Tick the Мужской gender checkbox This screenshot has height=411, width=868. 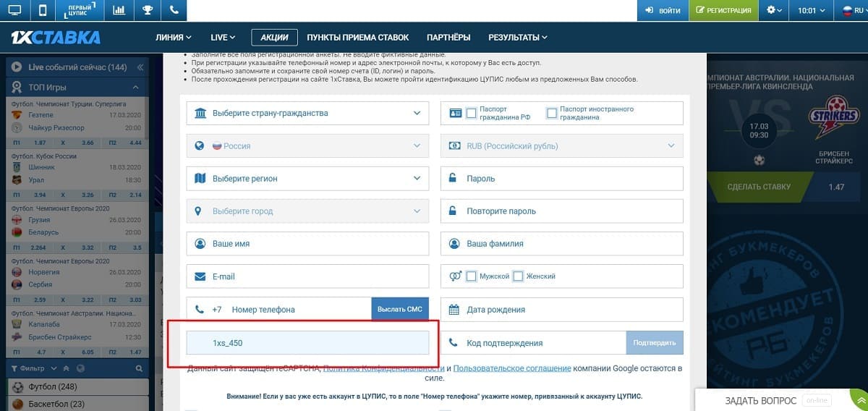click(472, 276)
